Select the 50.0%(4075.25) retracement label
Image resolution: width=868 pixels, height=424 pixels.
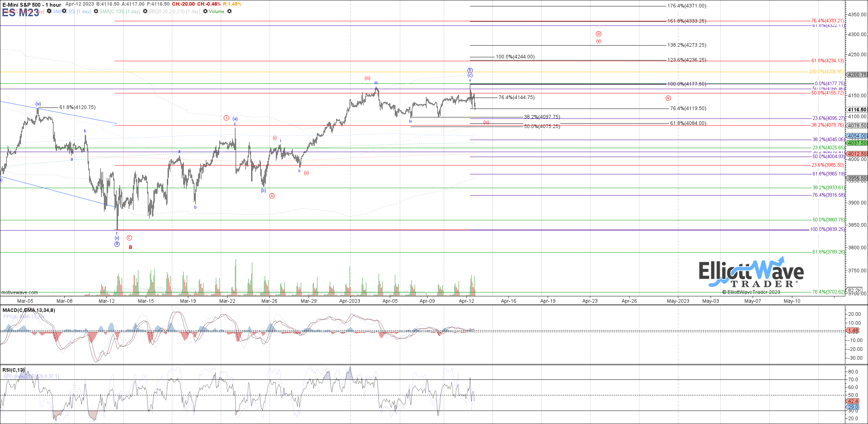point(542,127)
